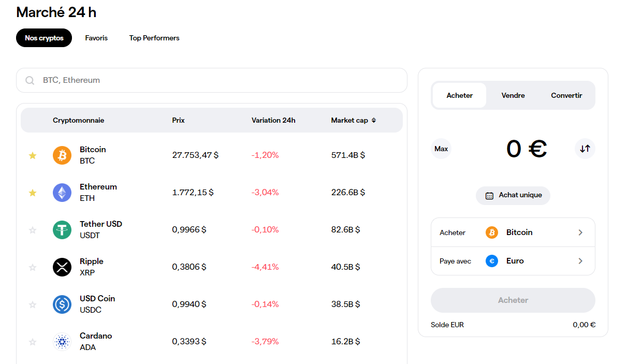Screen dimensions: 627x364
Task: Open the Bitcoin selection chevron
Action: tap(580, 232)
